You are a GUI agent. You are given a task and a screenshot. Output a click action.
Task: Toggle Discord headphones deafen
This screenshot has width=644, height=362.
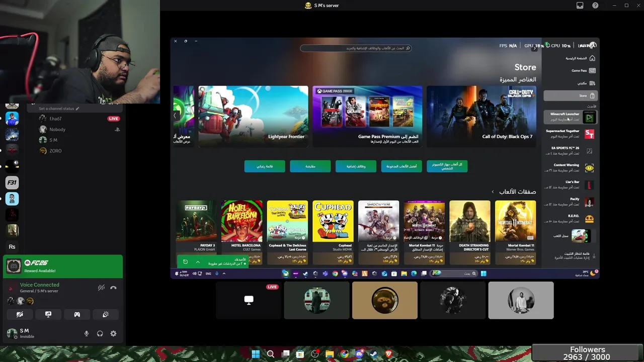click(100, 333)
